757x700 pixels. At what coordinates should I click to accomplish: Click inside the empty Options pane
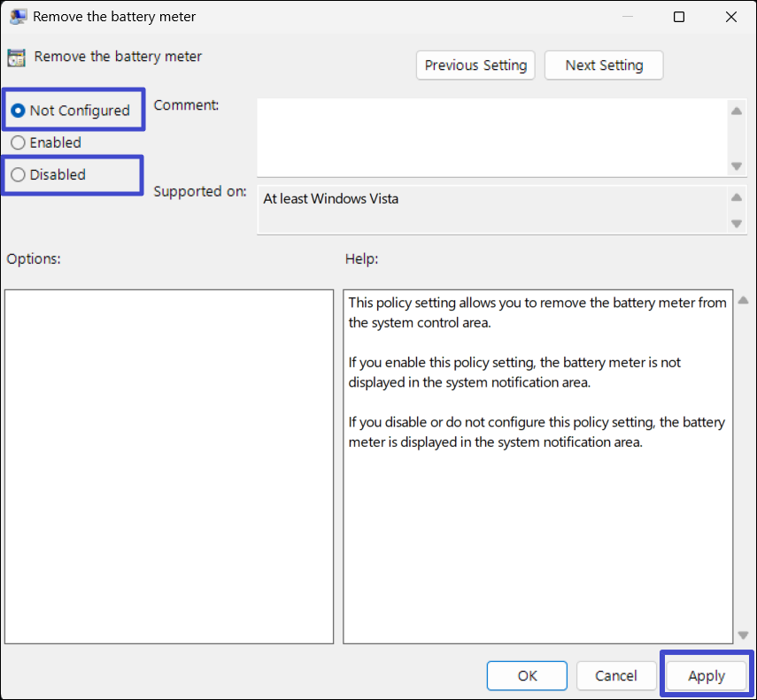pyautogui.click(x=168, y=465)
